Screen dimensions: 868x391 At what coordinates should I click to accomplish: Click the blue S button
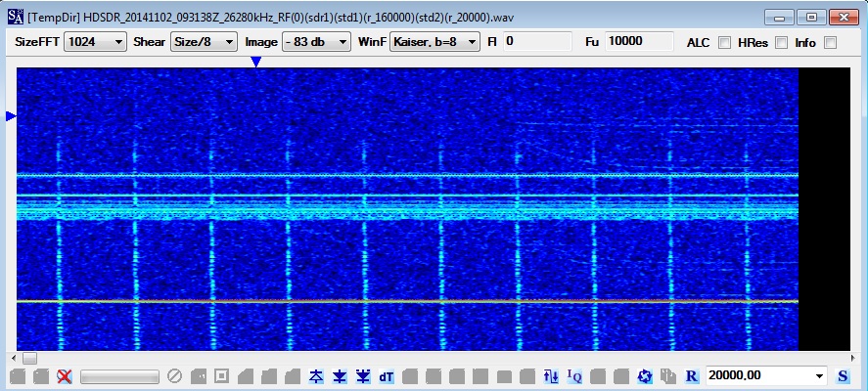click(x=843, y=376)
